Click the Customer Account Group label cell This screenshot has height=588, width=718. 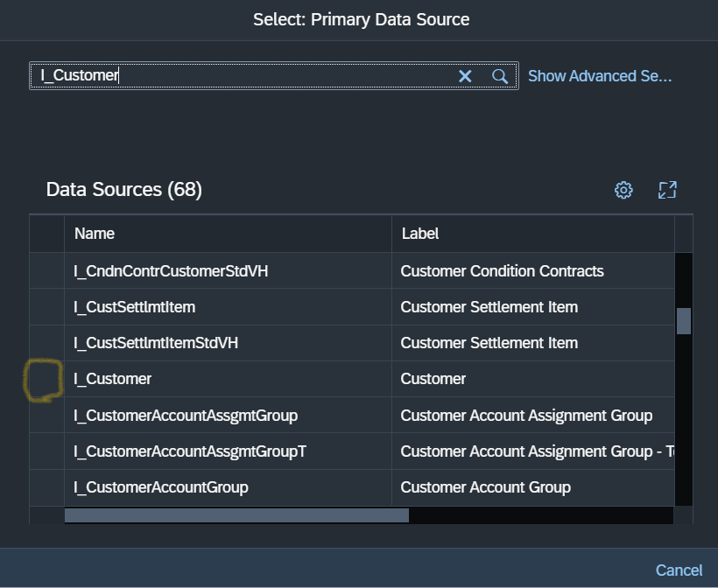[485, 487]
